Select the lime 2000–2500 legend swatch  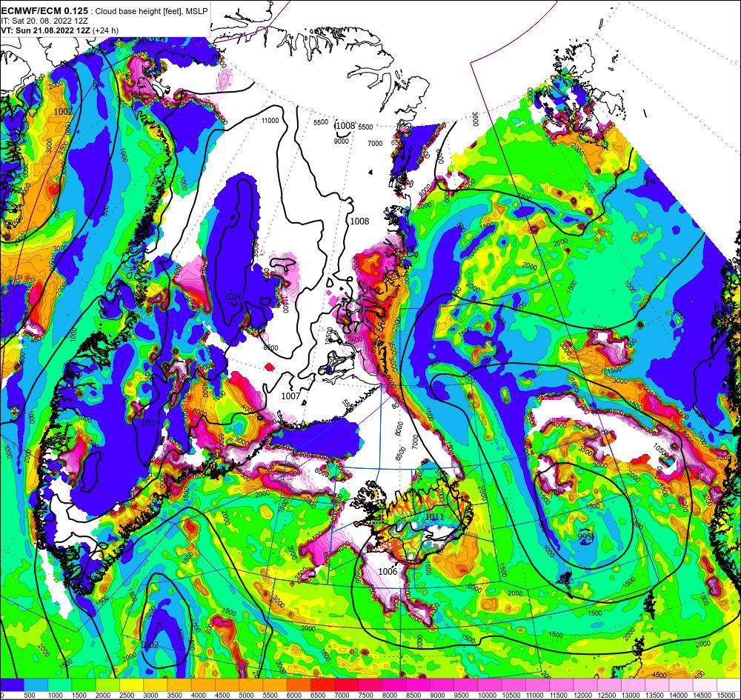pyautogui.click(x=107, y=685)
